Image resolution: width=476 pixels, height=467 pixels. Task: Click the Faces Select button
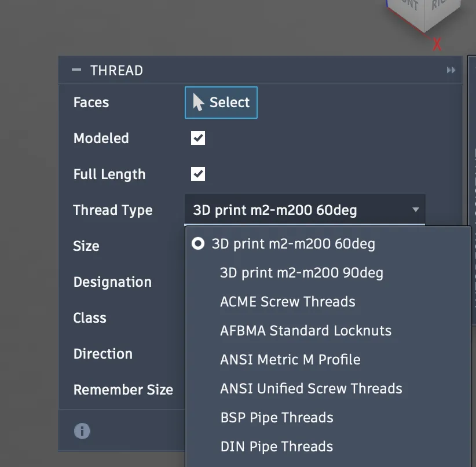(x=221, y=103)
